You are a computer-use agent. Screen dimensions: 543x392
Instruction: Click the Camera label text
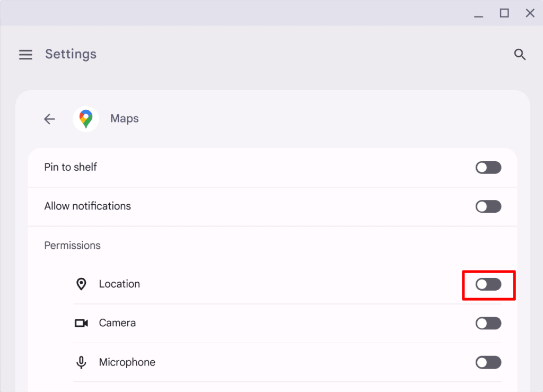[x=117, y=323]
